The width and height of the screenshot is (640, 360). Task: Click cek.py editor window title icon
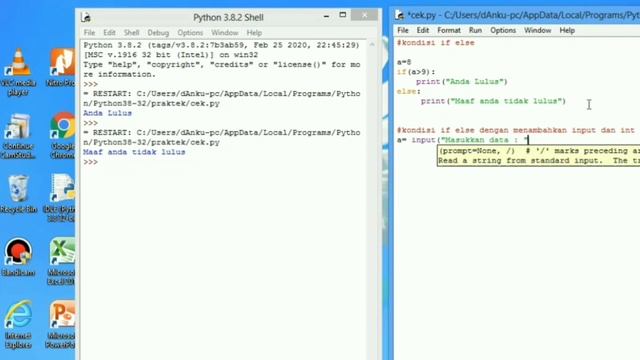399,16
